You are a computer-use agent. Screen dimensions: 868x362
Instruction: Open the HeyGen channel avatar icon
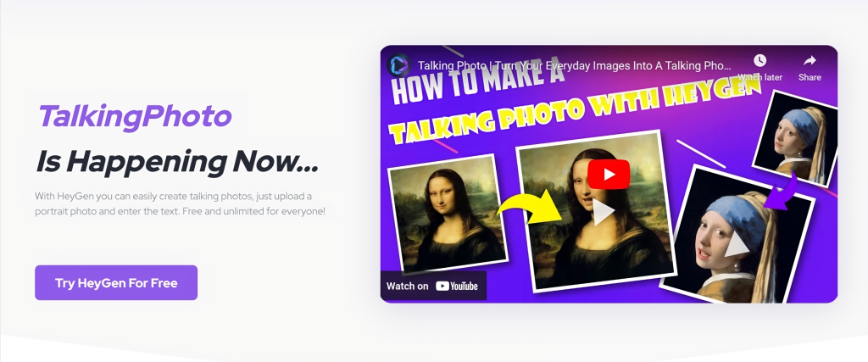398,65
